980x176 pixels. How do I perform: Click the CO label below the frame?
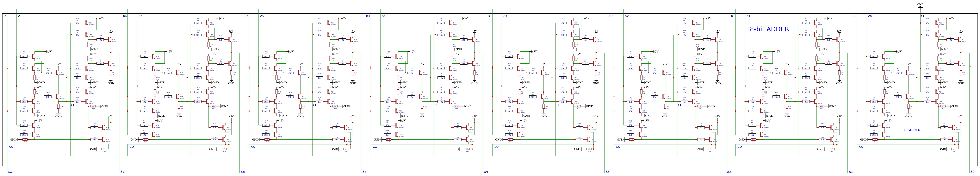tap(10, 172)
